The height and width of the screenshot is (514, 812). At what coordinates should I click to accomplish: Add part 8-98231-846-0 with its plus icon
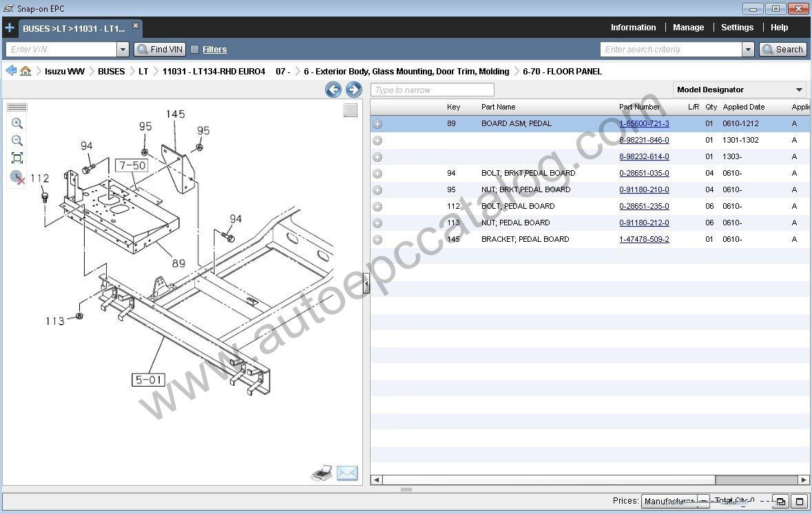[x=377, y=141]
